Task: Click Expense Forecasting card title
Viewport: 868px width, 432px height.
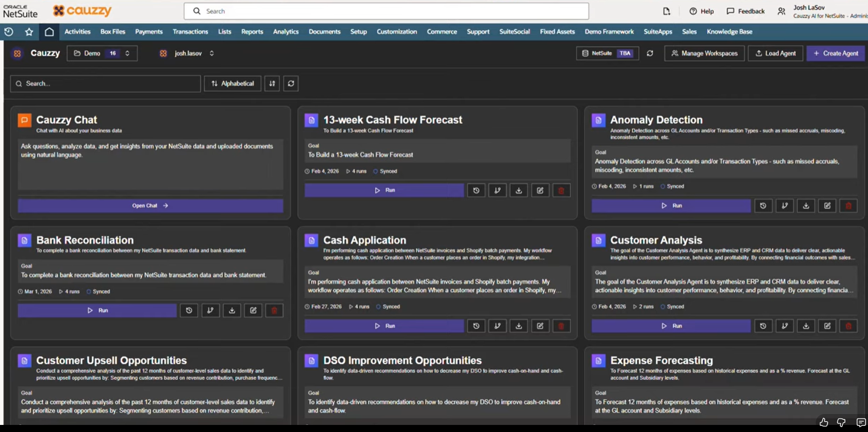Action: coord(661,360)
